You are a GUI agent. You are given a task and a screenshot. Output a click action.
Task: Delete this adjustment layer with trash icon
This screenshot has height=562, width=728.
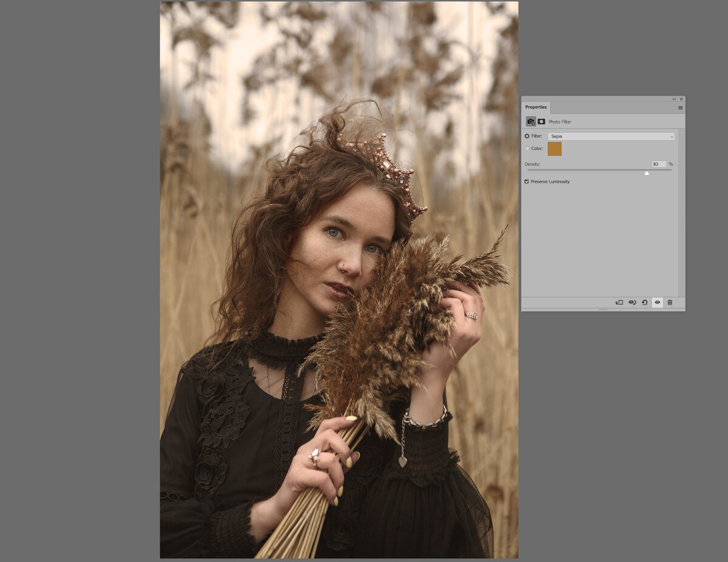point(670,302)
